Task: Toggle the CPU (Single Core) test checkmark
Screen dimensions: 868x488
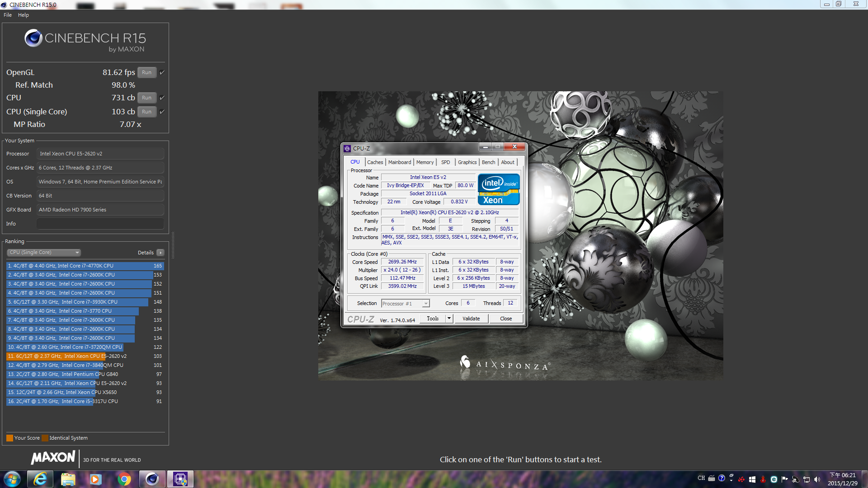Action: pos(162,112)
